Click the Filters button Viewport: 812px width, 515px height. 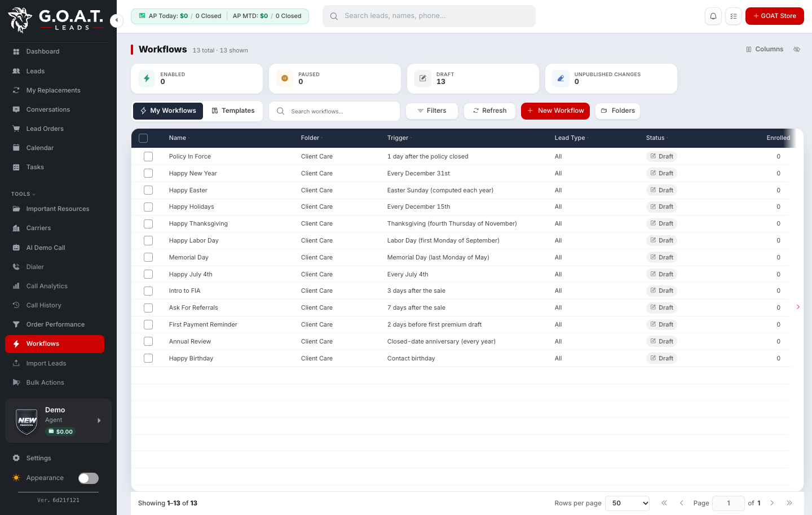pyautogui.click(x=432, y=111)
